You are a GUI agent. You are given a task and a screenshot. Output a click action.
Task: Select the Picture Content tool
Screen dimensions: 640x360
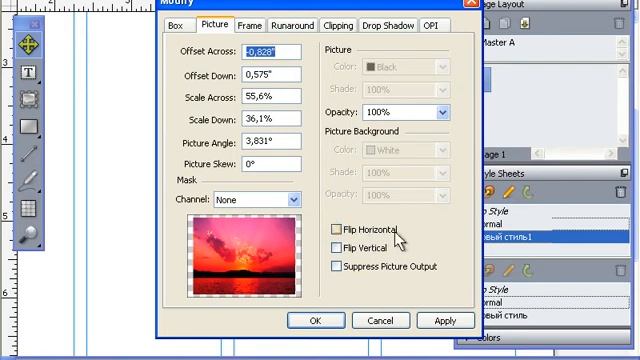tap(29, 99)
